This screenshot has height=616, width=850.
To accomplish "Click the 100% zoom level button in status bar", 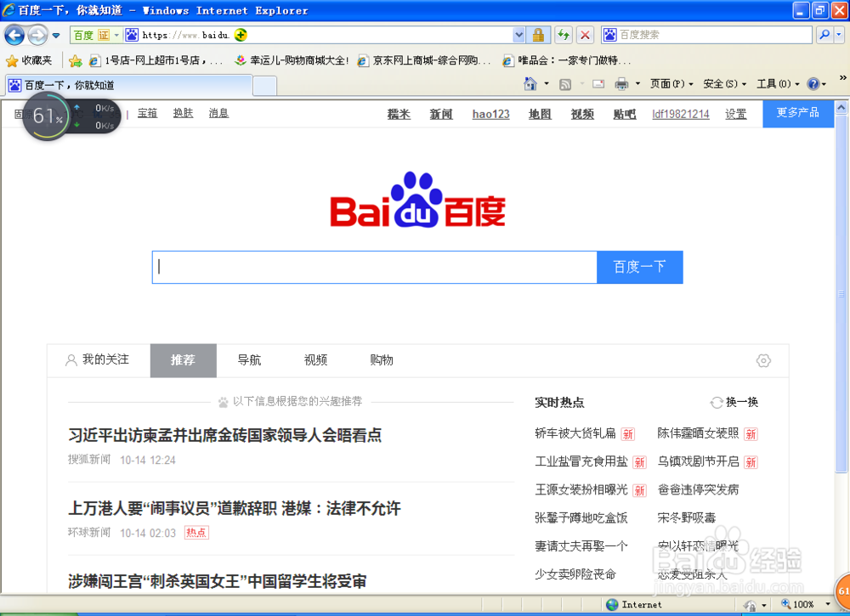I will pos(797,604).
